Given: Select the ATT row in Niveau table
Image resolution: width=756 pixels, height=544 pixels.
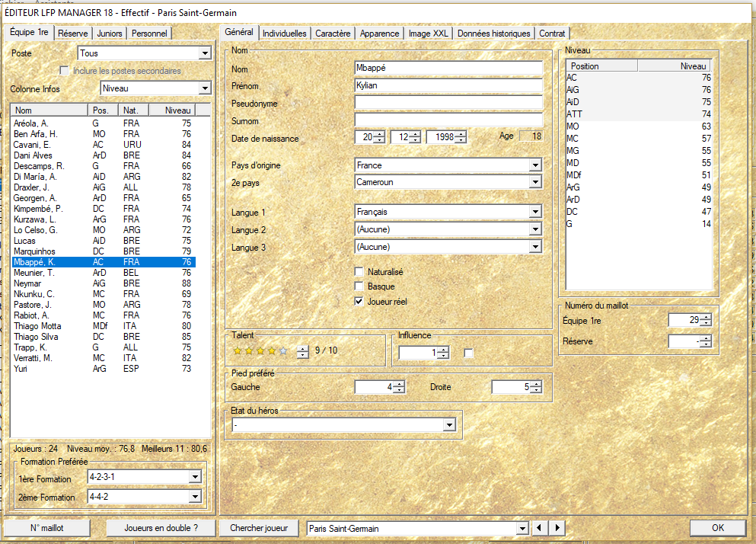Looking at the screenshot, I should click(x=638, y=114).
